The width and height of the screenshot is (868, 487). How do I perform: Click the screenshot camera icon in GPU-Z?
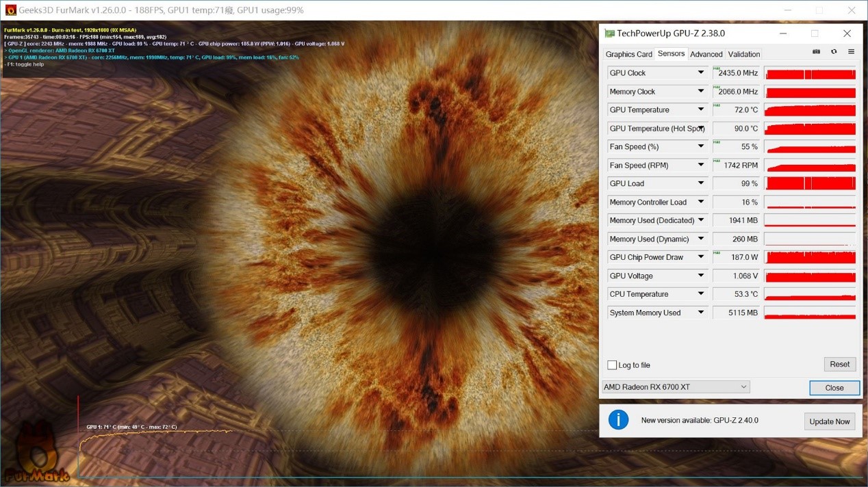click(x=816, y=52)
